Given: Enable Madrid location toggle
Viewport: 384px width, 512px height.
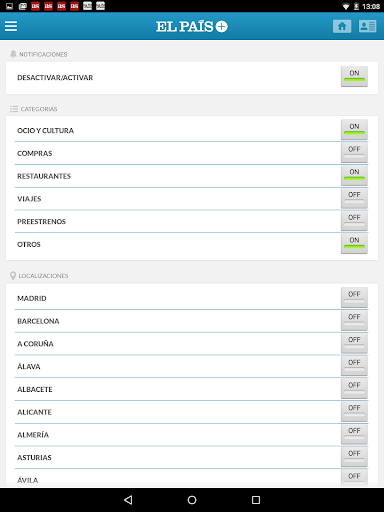Looking at the screenshot, I should (354, 298).
